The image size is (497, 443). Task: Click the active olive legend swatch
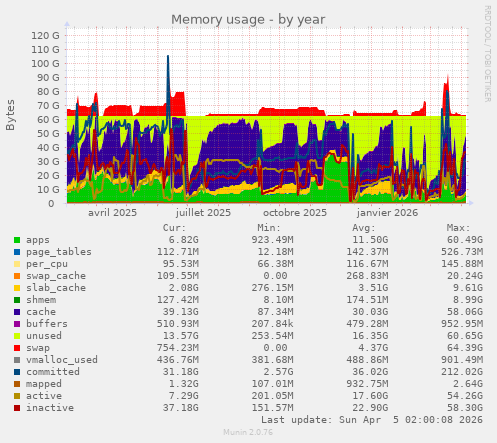[17, 396]
